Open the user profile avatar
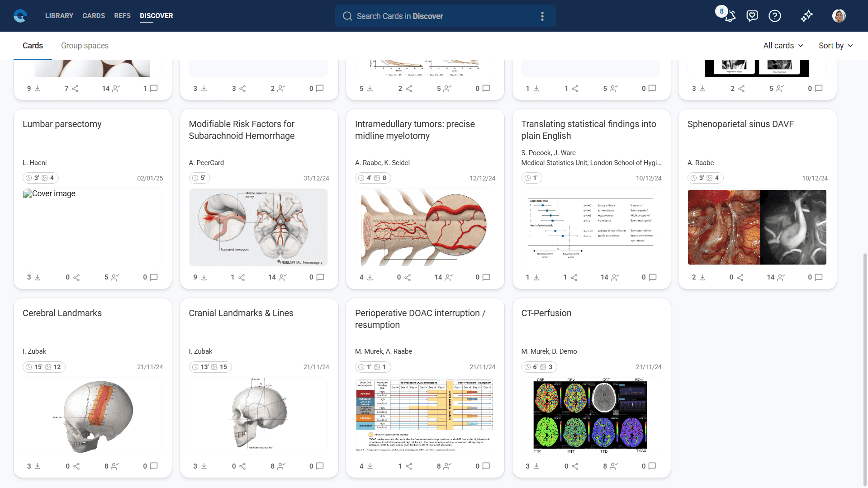This screenshot has width=868, height=488. (839, 16)
